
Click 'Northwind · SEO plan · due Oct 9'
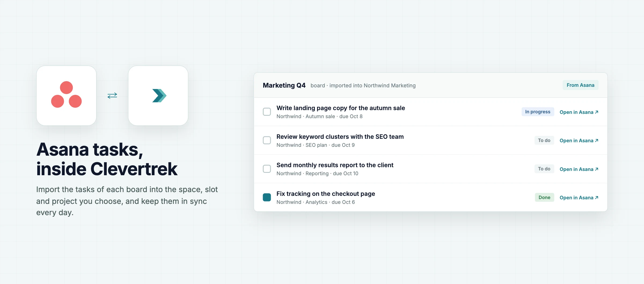[x=316, y=145]
